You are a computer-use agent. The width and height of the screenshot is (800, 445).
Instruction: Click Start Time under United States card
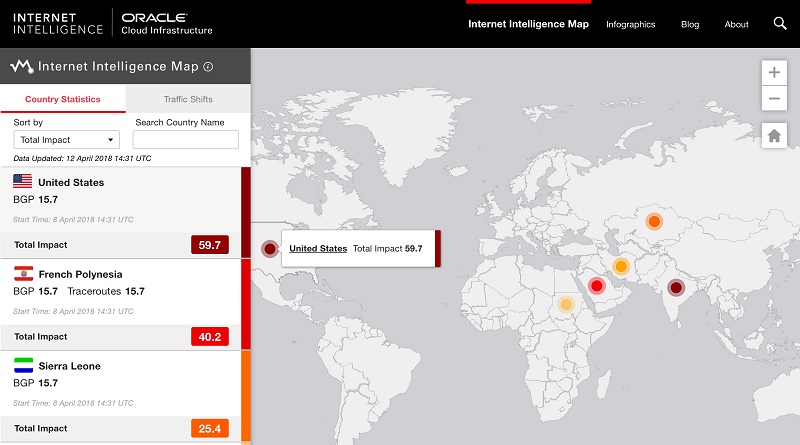click(x=73, y=219)
